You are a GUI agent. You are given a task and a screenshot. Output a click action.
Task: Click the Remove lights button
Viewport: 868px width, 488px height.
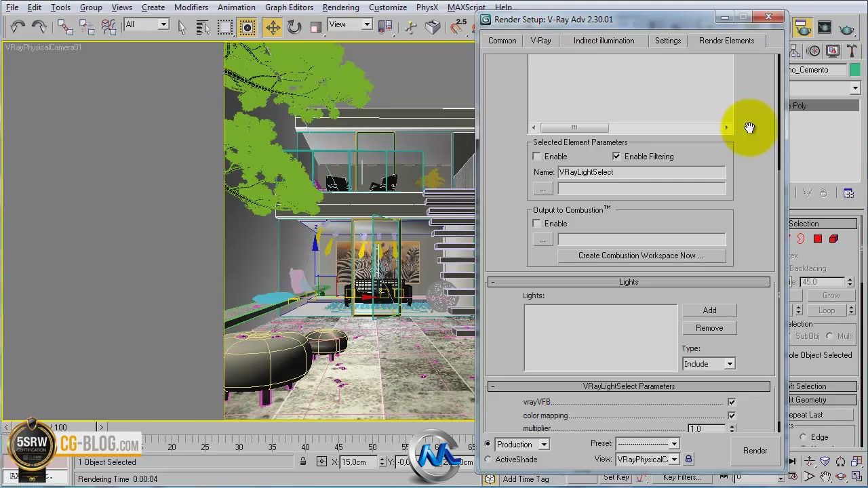pyautogui.click(x=709, y=328)
